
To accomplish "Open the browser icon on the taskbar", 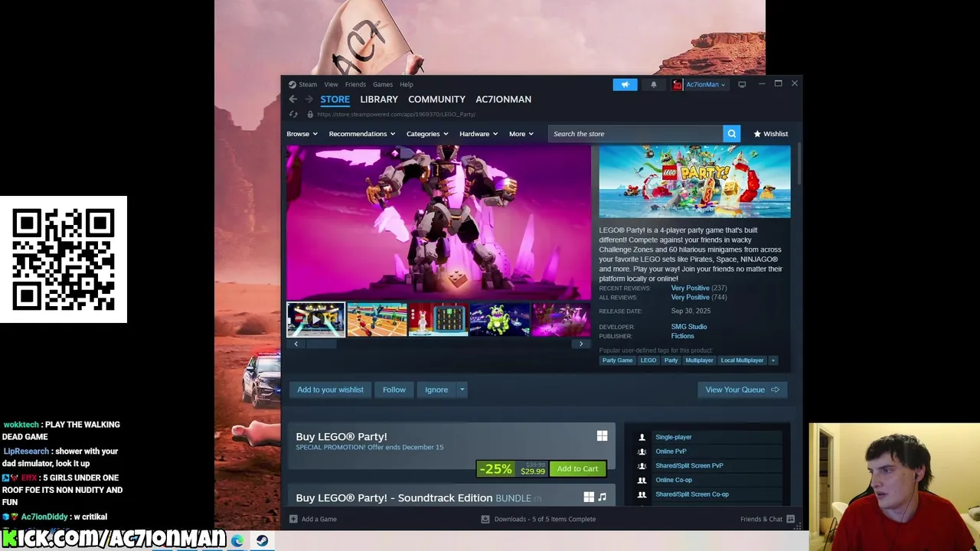I will pyautogui.click(x=237, y=540).
